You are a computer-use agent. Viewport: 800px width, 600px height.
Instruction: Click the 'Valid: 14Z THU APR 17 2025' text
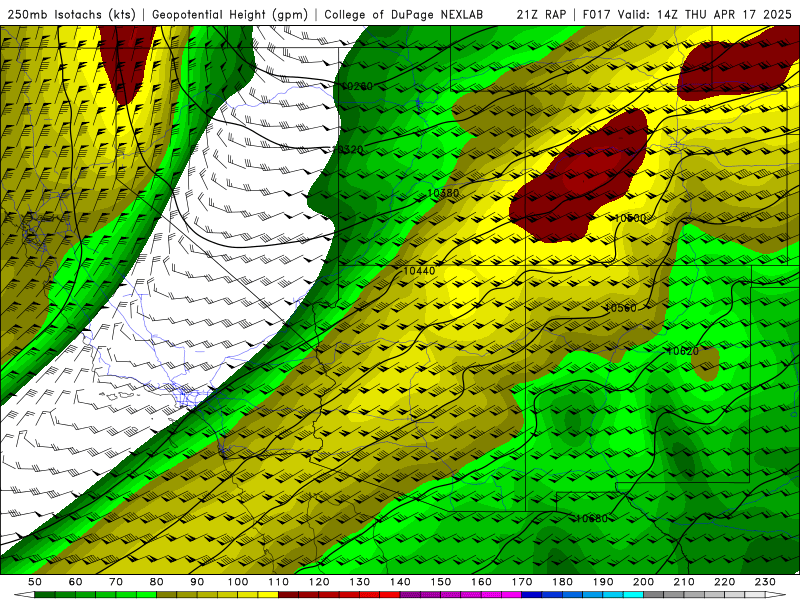[x=705, y=14]
